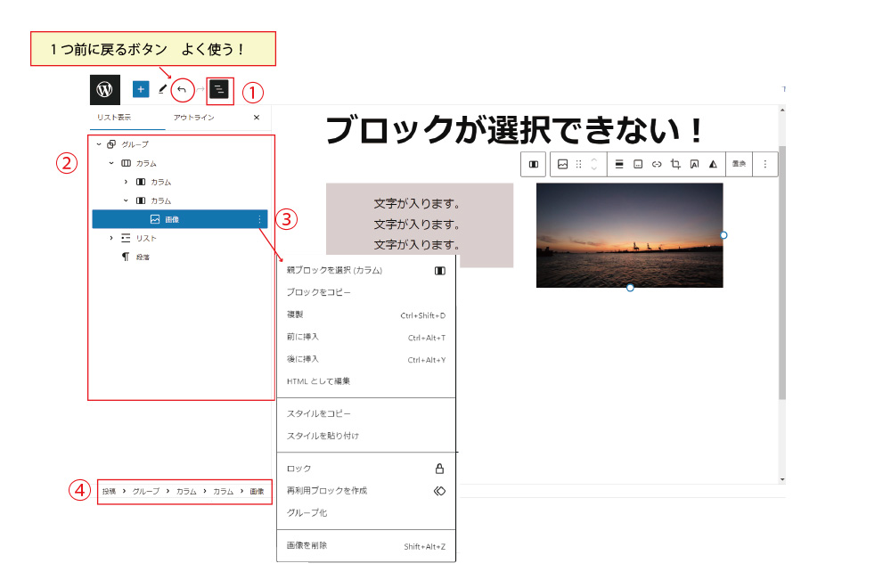Choose 画像を削除 from context menu

366,546
